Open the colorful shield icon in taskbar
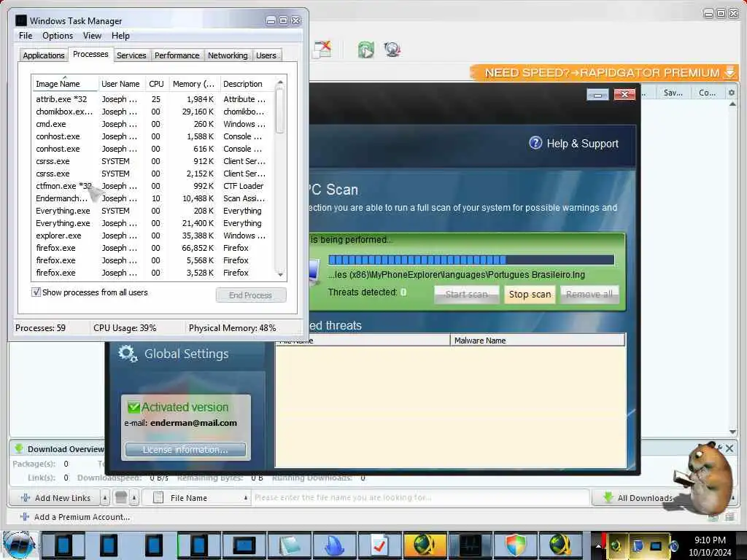The height and width of the screenshot is (560, 747). pyautogui.click(x=516, y=545)
